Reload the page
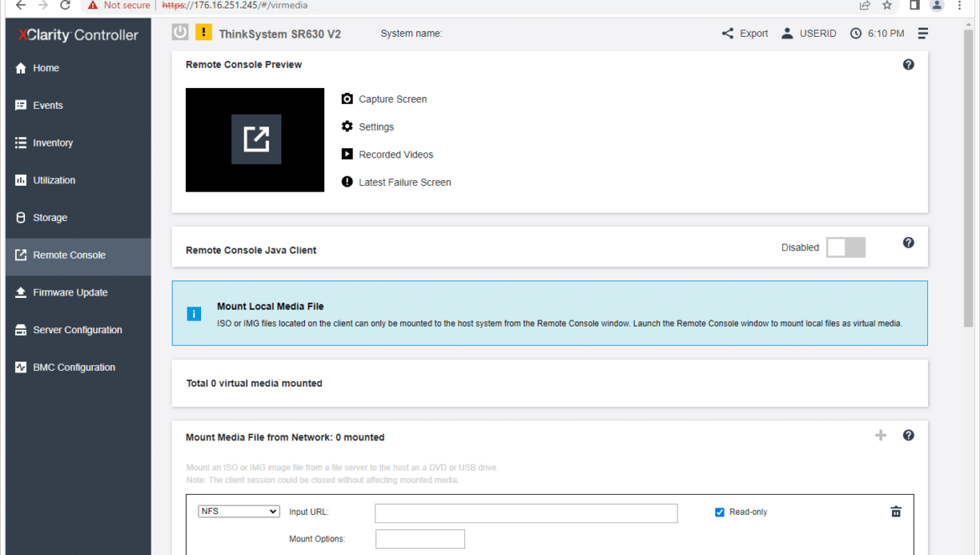The width and height of the screenshot is (980, 555). (65, 5)
